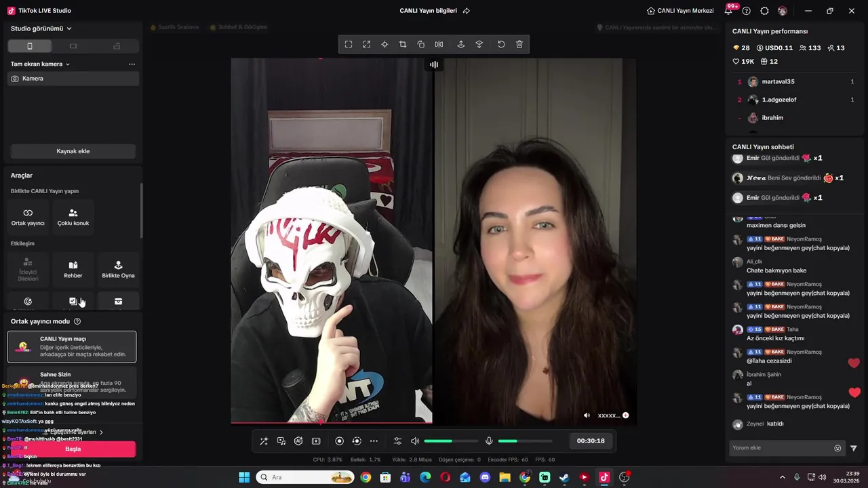Open the emoji picker in comment box
The width and height of the screenshot is (868, 488).
tap(837, 448)
